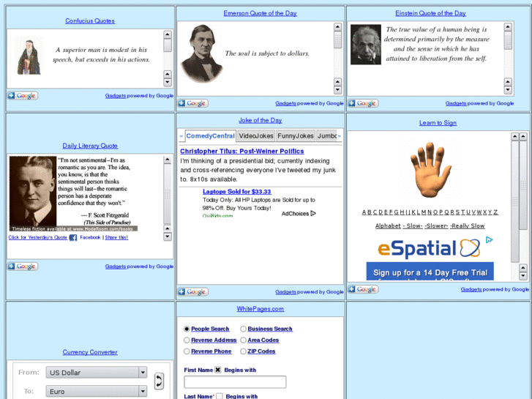Click the scroll up arrow in the Confucius gadget
Screen dimensions: 532x399
pyautogui.click(x=168, y=34)
